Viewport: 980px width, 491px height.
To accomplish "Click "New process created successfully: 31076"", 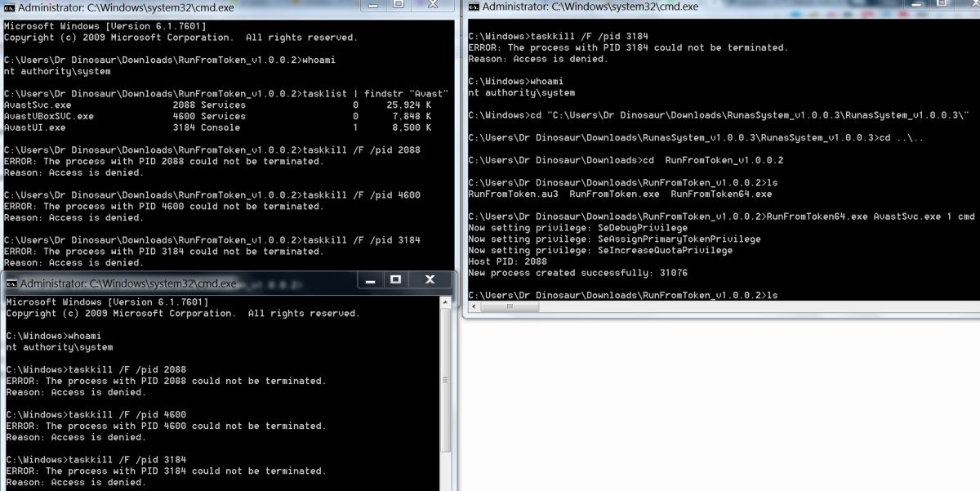I will pos(577,273).
